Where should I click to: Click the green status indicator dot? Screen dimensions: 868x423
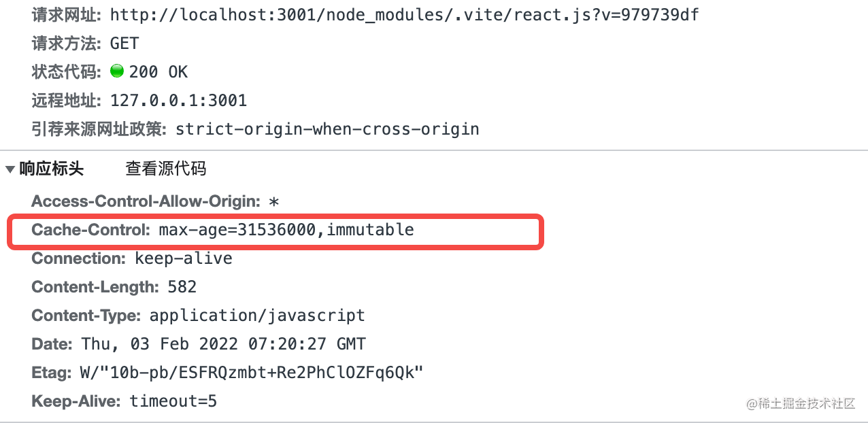(117, 71)
